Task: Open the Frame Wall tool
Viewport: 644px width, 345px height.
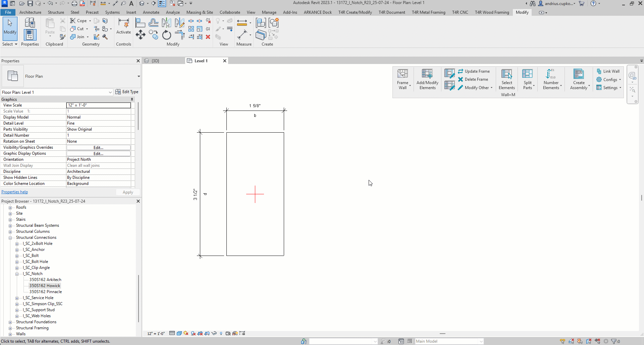Action: (402, 79)
